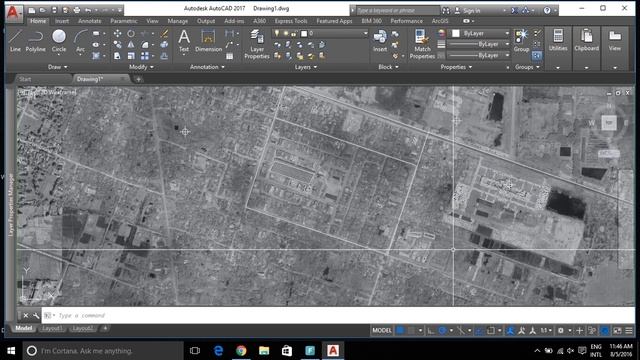Choose the Rotate tool in Modify panel

(131, 33)
